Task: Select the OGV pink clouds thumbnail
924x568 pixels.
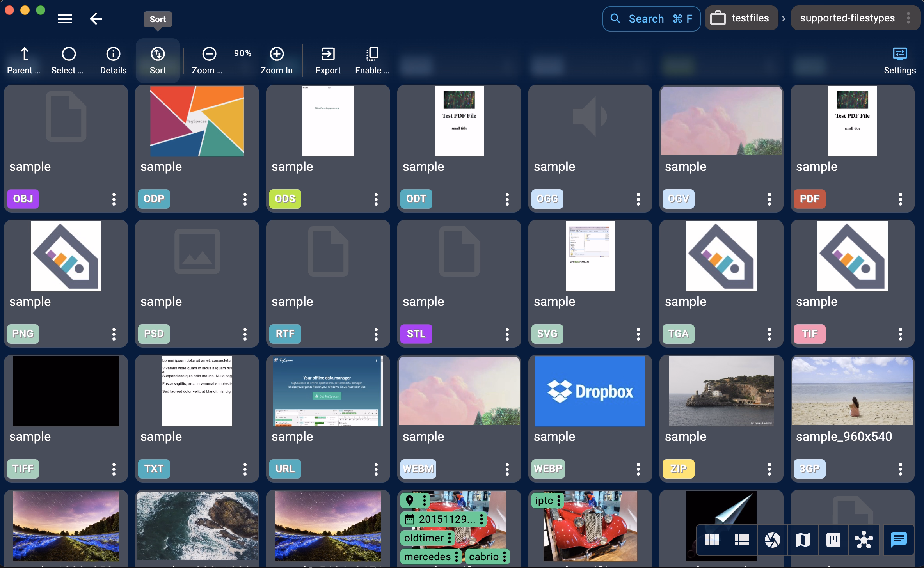Action: point(721,121)
